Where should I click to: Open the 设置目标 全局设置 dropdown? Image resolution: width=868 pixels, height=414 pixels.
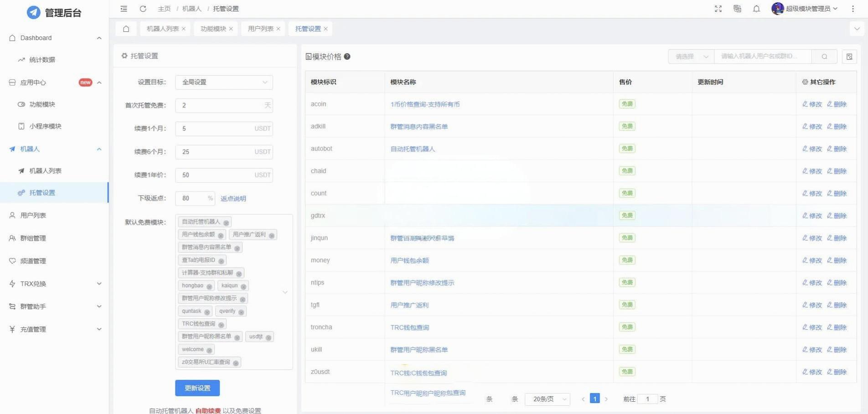224,82
